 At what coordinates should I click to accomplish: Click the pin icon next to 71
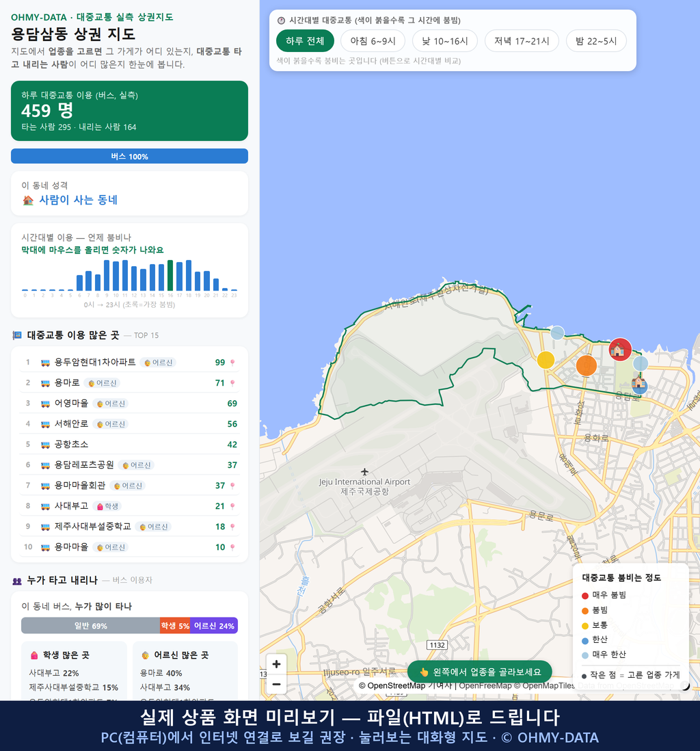click(232, 383)
